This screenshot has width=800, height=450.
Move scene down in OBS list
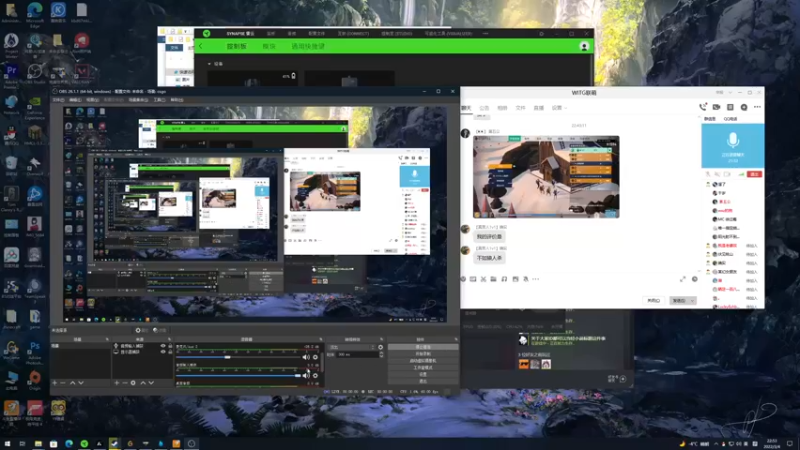tap(81, 383)
